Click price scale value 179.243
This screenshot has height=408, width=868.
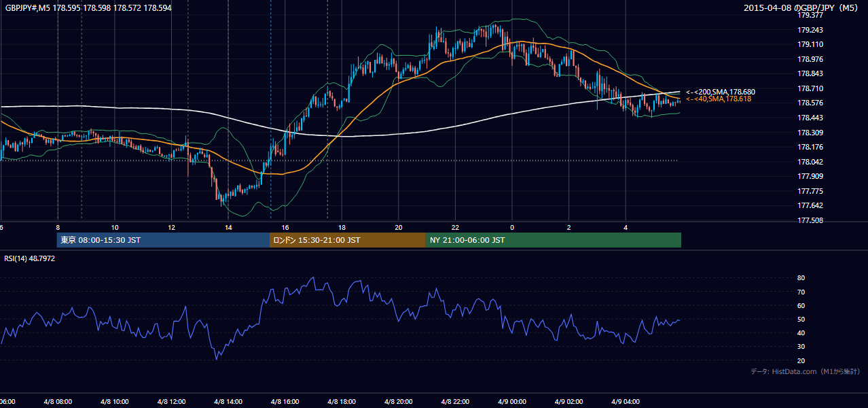tap(810, 30)
